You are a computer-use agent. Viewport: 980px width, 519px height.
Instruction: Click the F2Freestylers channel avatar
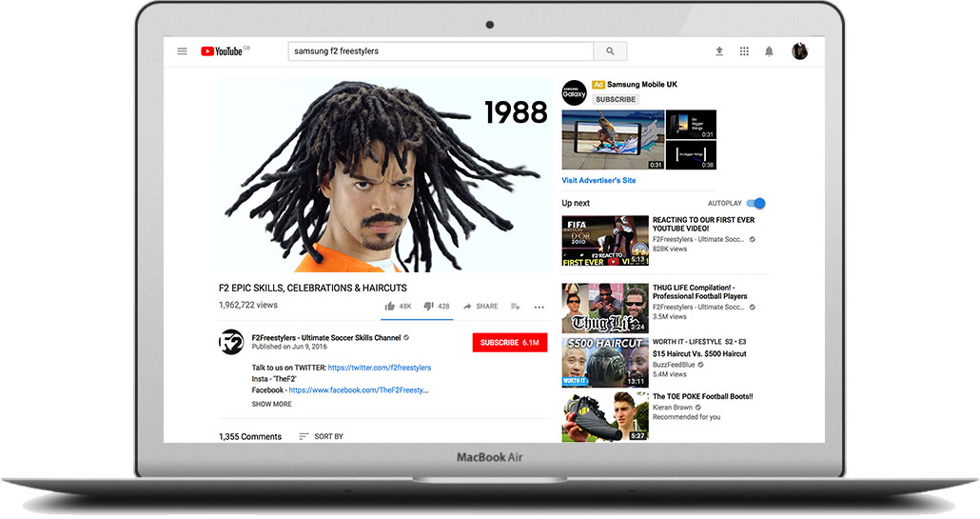[x=230, y=342]
